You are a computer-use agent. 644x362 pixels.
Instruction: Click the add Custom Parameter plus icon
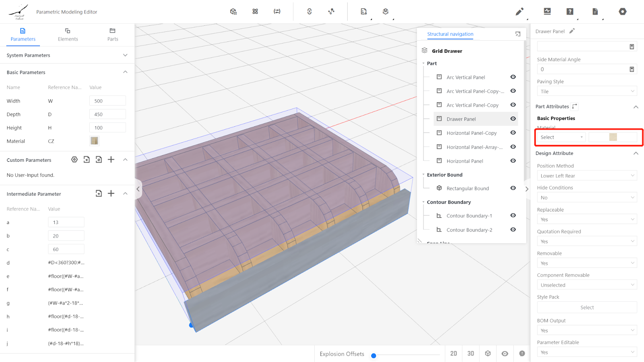pos(111,160)
